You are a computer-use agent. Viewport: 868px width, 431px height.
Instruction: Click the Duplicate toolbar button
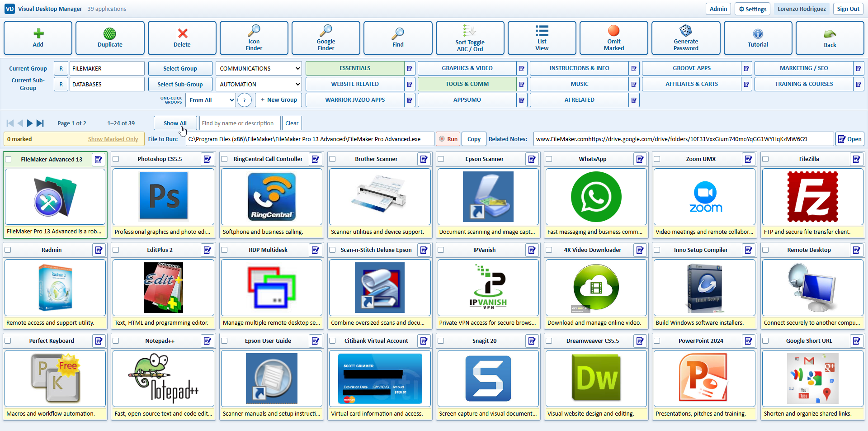tap(110, 38)
